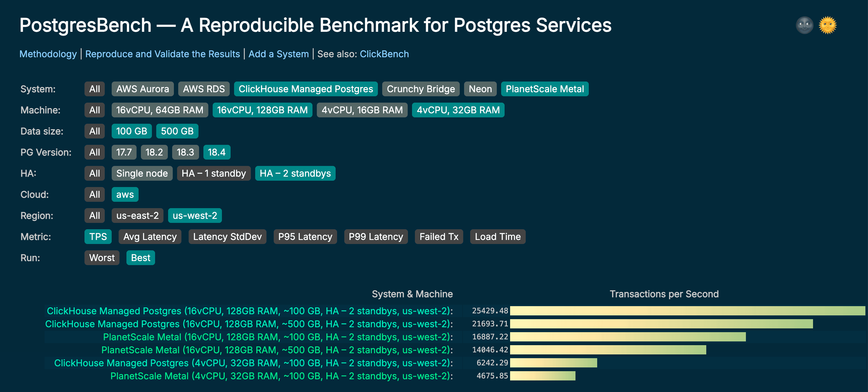Image resolution: width=868 pixels, height=392 pixels.
Task: Toggle ClickHouse Managed Postgres system filter
Action: [306, 89]
